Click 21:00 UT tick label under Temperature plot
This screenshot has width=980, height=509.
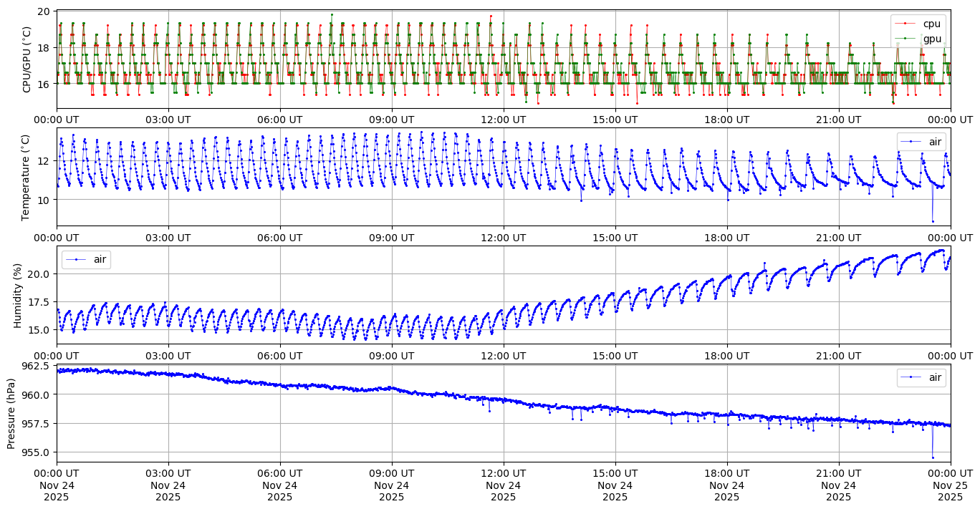(x=838, y=237)
